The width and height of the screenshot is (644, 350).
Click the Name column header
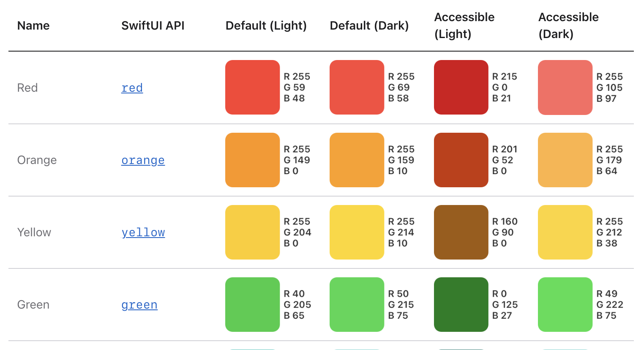point(33,26)
